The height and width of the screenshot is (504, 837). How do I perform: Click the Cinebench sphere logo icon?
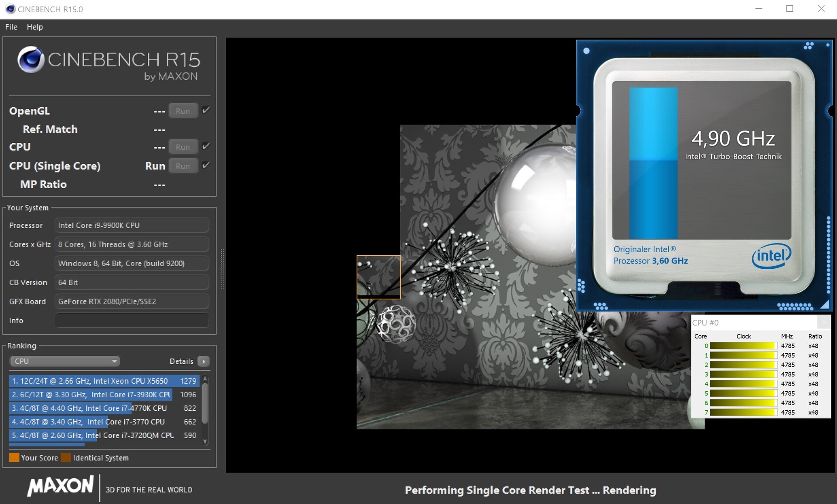[x=31, y=60]
